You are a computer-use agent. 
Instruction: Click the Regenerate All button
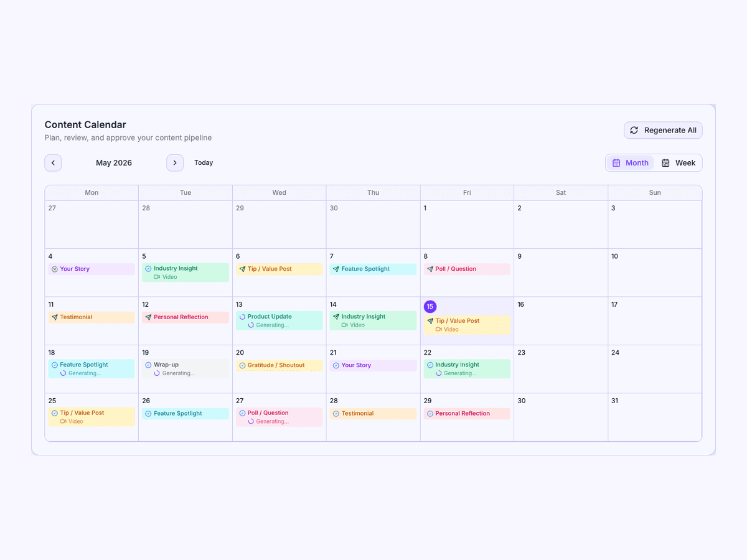point(663,130)
